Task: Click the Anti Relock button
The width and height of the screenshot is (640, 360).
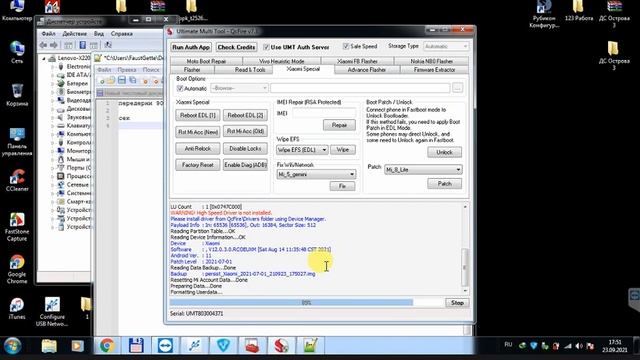Action: click(x=198, y=149)
